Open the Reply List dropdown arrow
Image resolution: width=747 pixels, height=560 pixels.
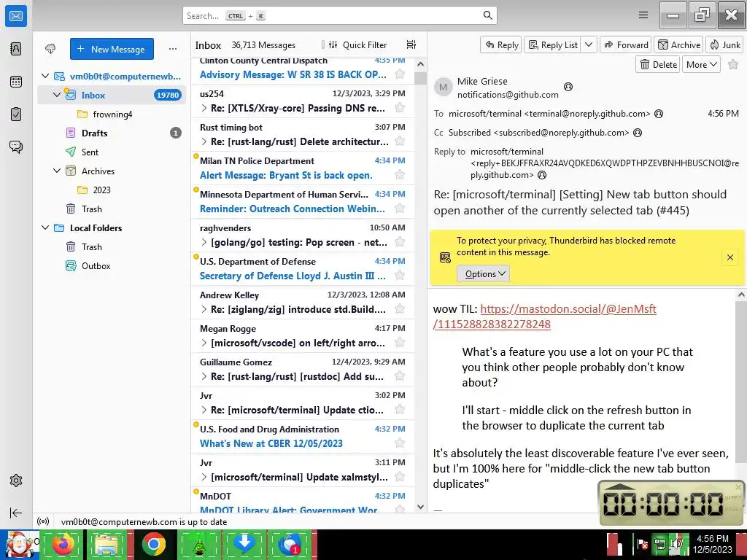589,44
